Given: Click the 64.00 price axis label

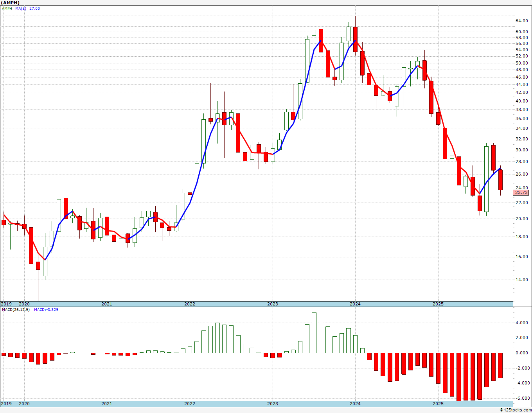Looking at the screenshot, I should 521,21.
